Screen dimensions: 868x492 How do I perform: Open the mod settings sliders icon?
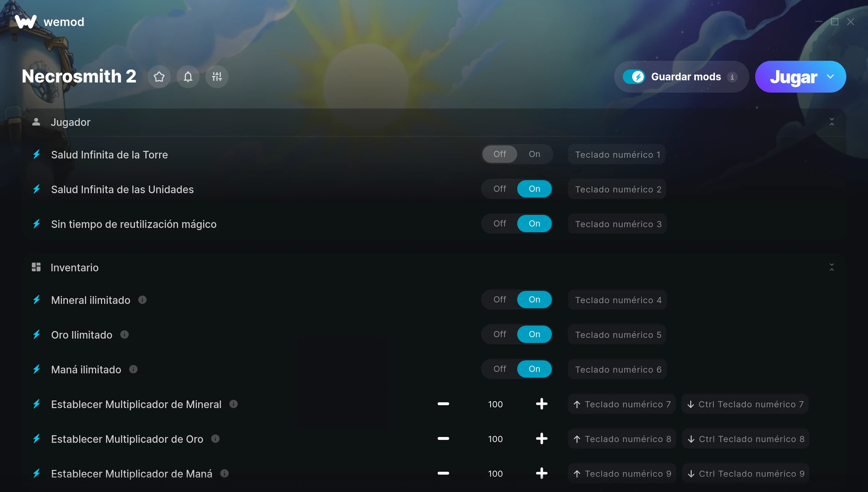tap(217, 77)
